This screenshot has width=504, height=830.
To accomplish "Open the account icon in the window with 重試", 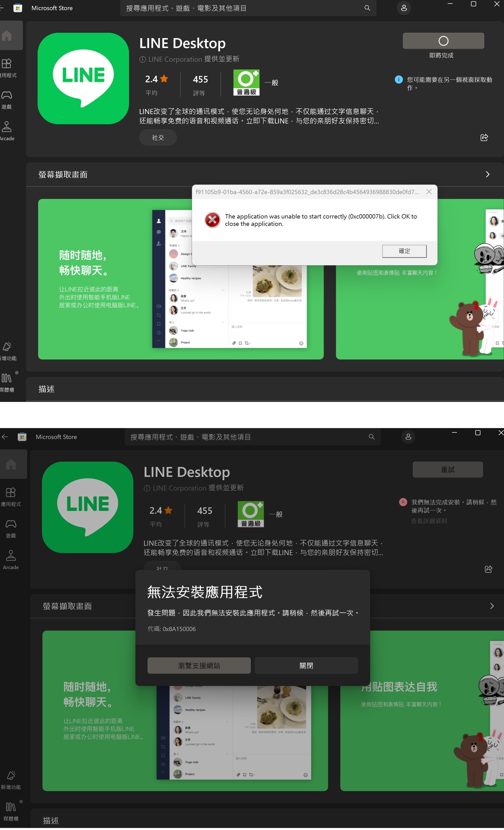I will pyautogui.click(x=408, y=437).
